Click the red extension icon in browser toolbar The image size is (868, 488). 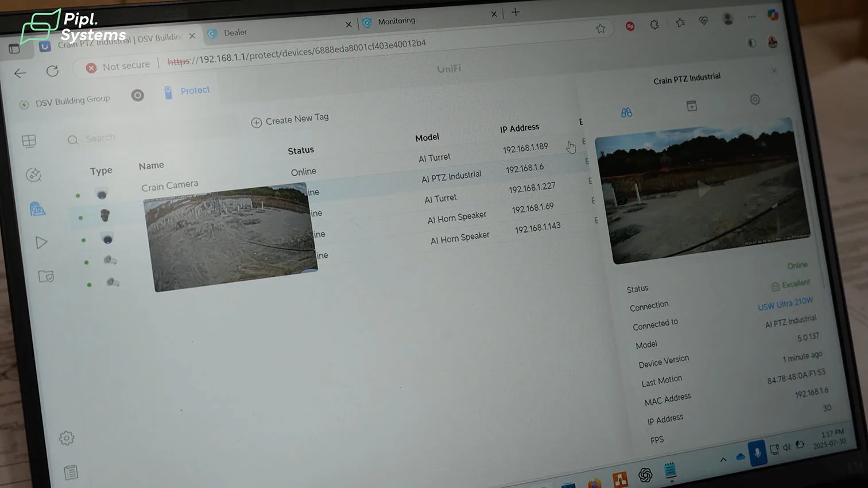[x=630, y=26]
